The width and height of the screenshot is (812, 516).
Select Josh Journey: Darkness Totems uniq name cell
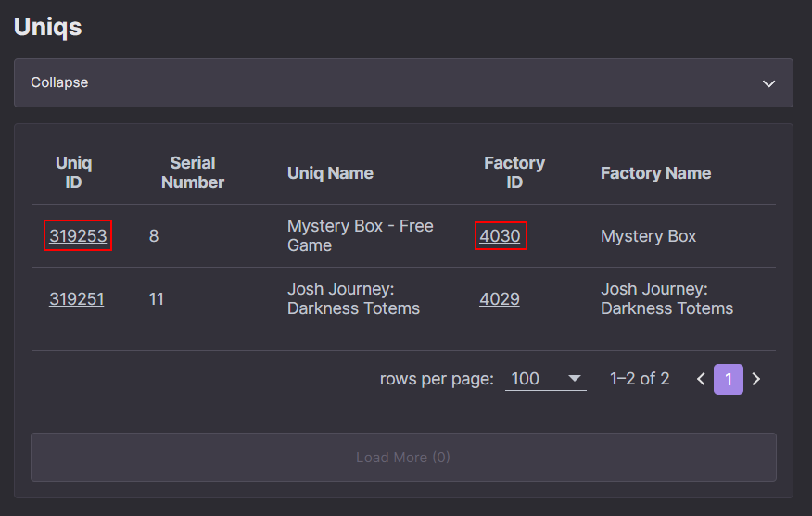coord(353,298)
